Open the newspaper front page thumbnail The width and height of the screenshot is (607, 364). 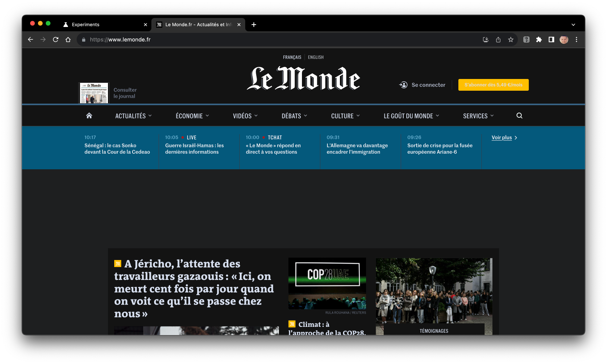point(94,93)
